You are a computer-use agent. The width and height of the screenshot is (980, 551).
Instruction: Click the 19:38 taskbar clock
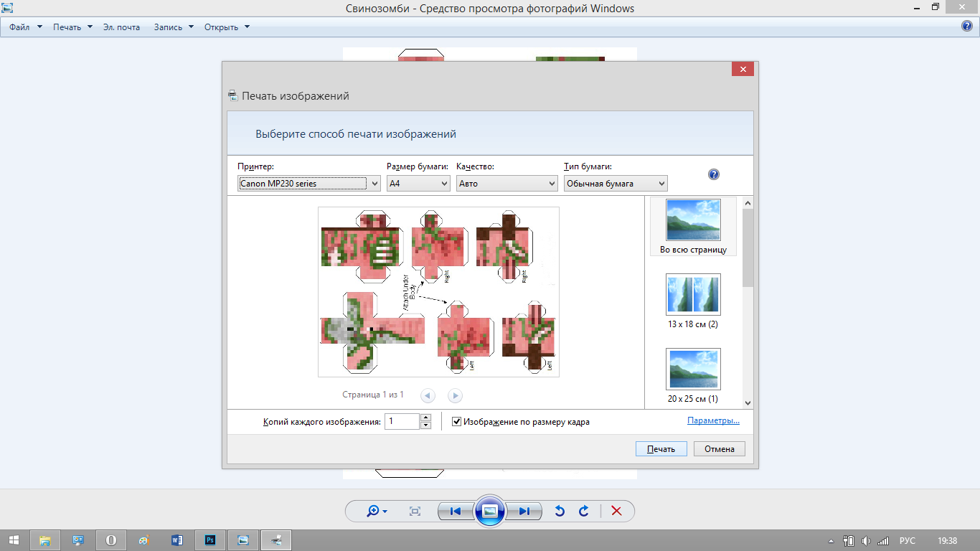coord(947,541)
